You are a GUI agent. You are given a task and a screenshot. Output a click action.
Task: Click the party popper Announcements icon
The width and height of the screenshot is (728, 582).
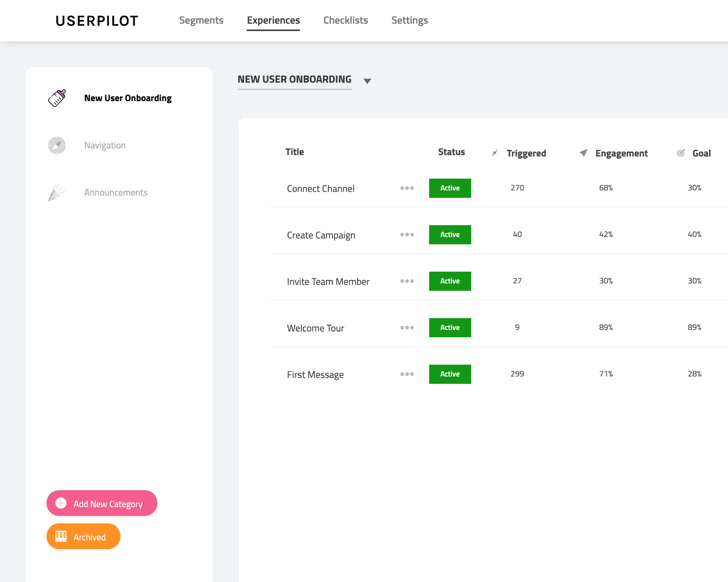pos(56,192)
